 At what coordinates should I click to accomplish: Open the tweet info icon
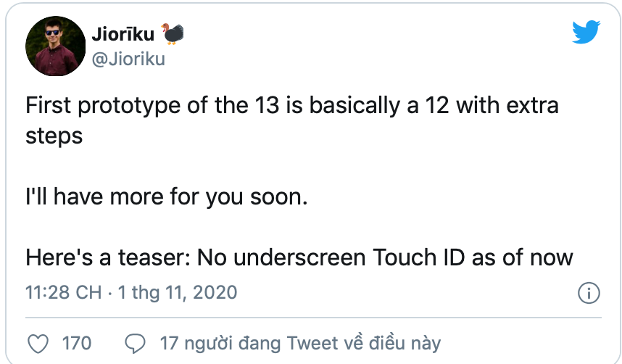(x=588, y=293)
